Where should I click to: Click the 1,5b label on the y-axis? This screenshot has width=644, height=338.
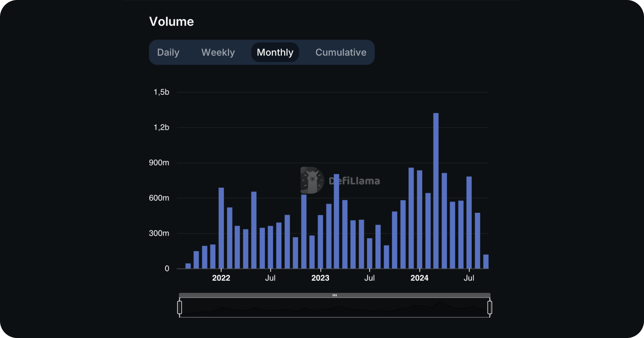(x=161, y=92)
